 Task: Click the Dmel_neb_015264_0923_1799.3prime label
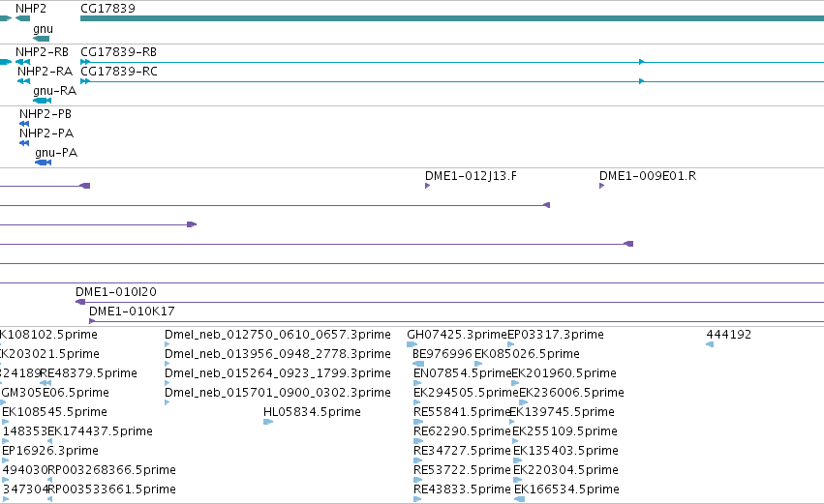pyautogui.click(x=278, y=373)
